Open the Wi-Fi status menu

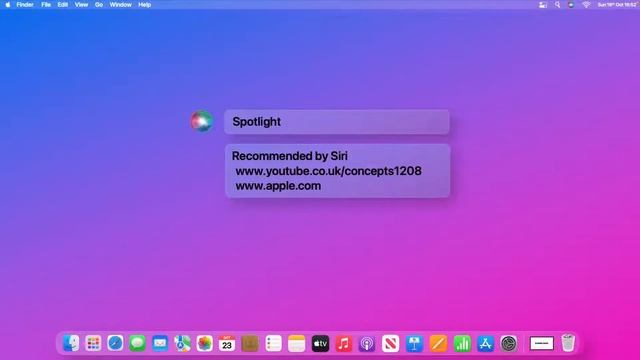click(586, 5)
